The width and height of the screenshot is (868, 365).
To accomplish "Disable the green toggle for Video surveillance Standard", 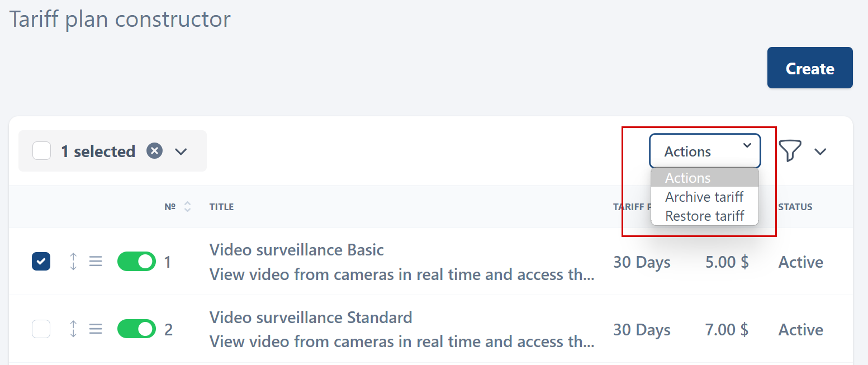I will coord(136,329).
